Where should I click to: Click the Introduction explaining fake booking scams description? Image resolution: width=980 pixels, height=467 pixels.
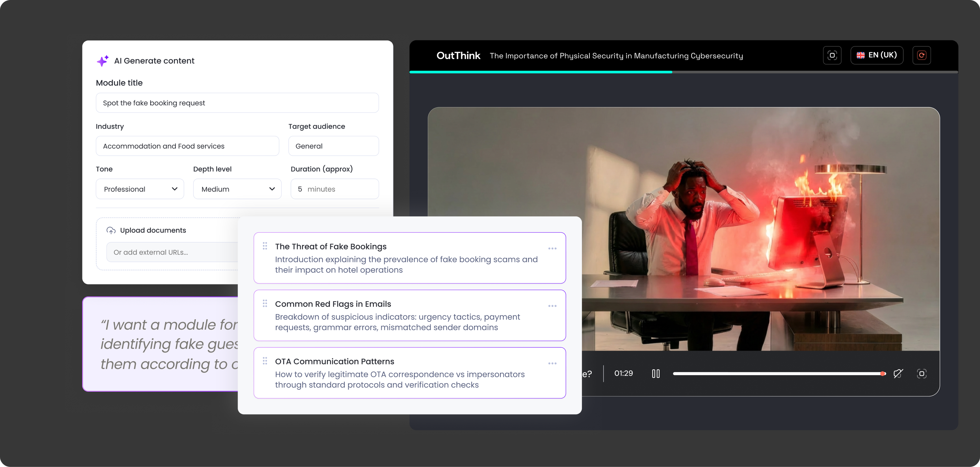coord(406,264)
